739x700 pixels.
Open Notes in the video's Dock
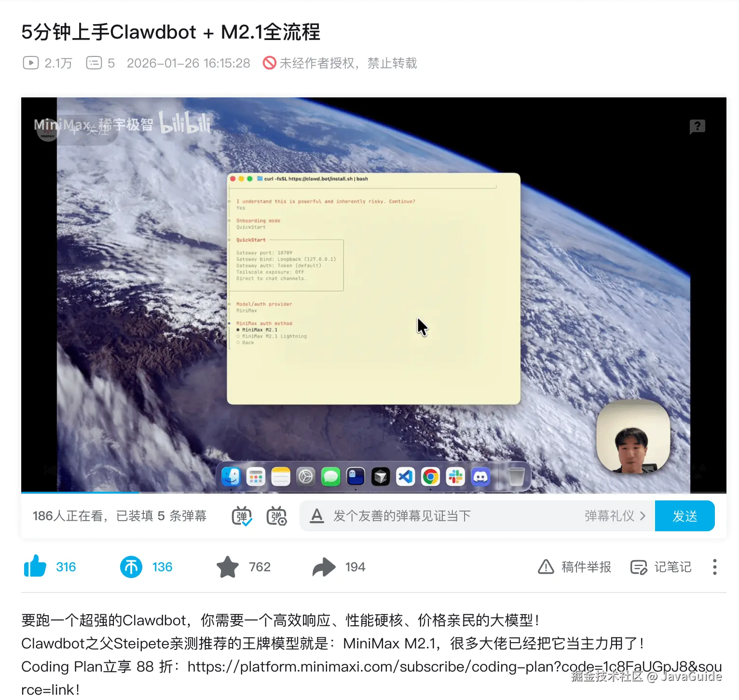pyautogui.click(x=281, y=477)
